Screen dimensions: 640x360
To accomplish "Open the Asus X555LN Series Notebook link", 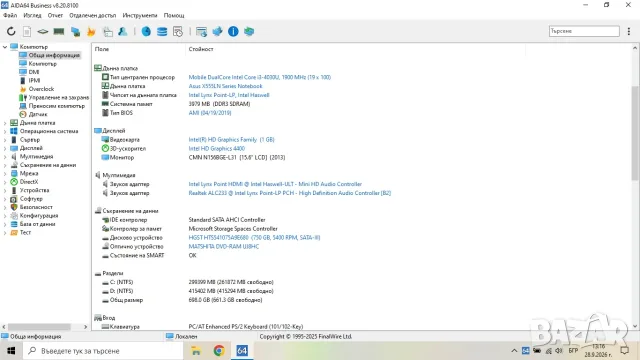I will (x=225, y=86).
